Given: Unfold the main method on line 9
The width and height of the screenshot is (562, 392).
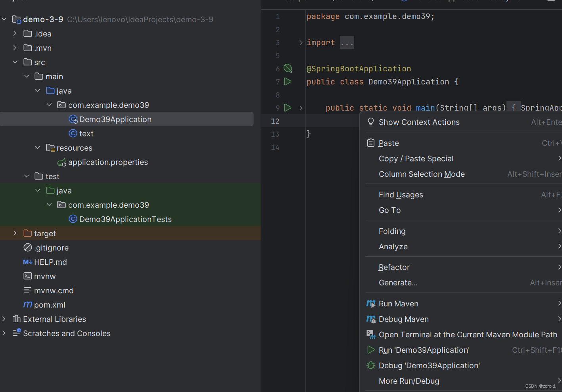Looking at the screenshot, I should (x=301, y=108).
